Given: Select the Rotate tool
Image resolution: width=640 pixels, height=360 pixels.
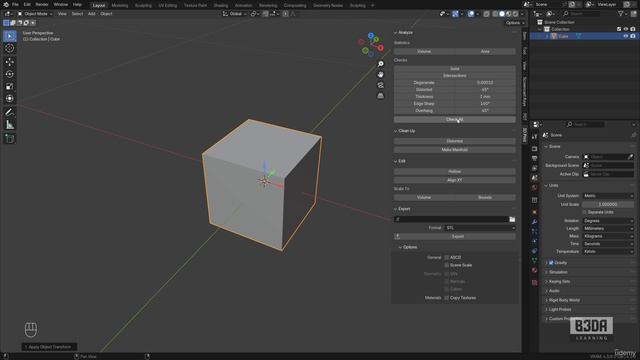Looking at the screenshot, I should (10, 74).
